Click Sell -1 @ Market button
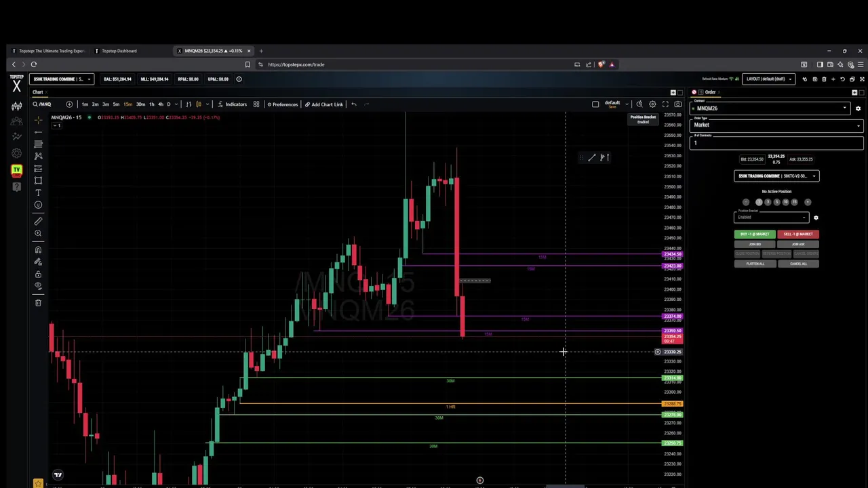The width and height of the screenshot is (868, 488). tap(798, 235)
